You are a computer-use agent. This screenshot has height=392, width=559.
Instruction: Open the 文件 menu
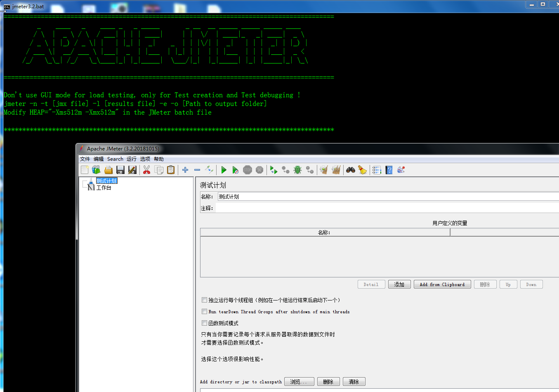[85, 159]
